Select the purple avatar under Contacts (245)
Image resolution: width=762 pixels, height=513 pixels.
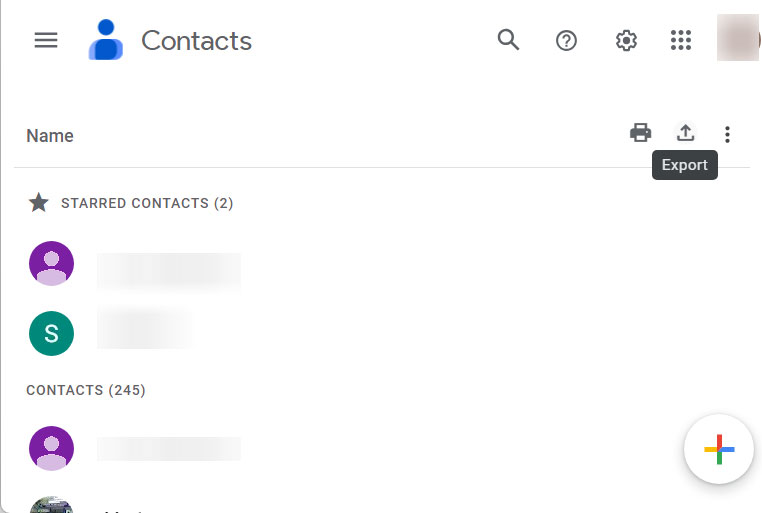point(52,449)
